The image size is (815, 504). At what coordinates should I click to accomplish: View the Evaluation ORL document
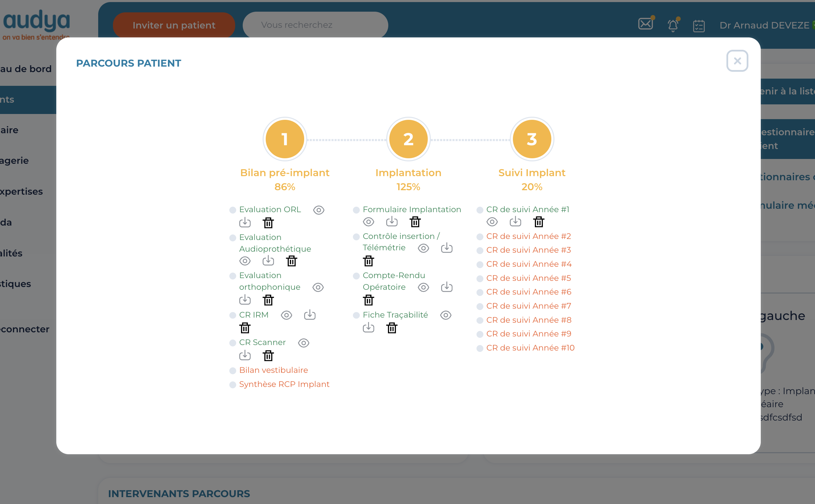pos(319,210)
